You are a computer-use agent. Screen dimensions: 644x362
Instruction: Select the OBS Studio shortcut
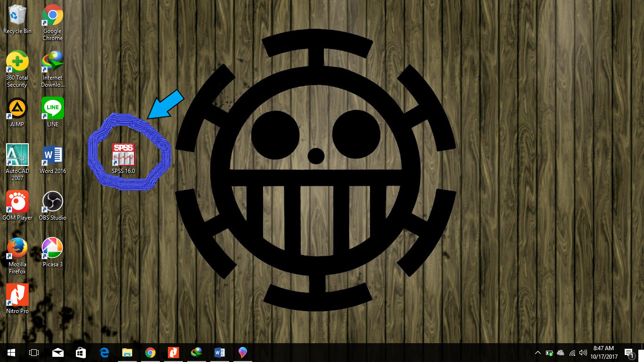[53, 206]
